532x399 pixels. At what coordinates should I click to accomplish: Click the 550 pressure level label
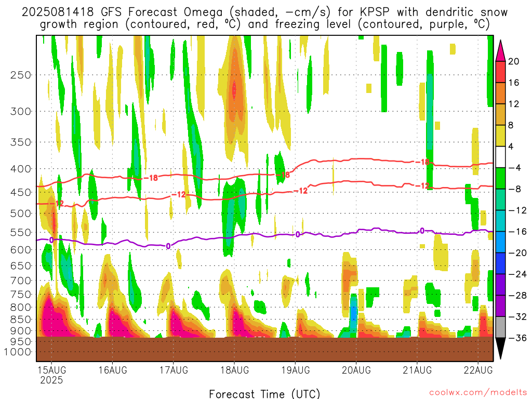pos(21,232)
